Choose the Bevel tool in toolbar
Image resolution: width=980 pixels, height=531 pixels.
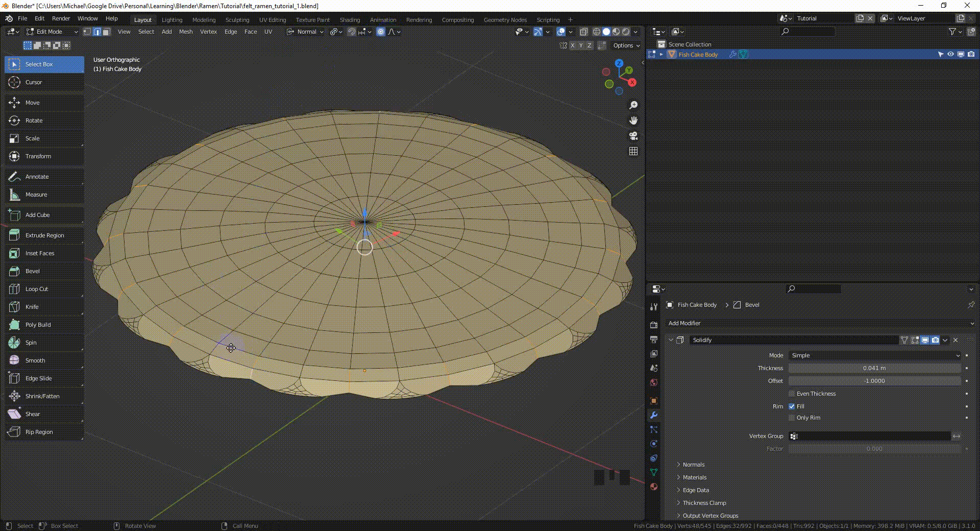tap(32, 271)
